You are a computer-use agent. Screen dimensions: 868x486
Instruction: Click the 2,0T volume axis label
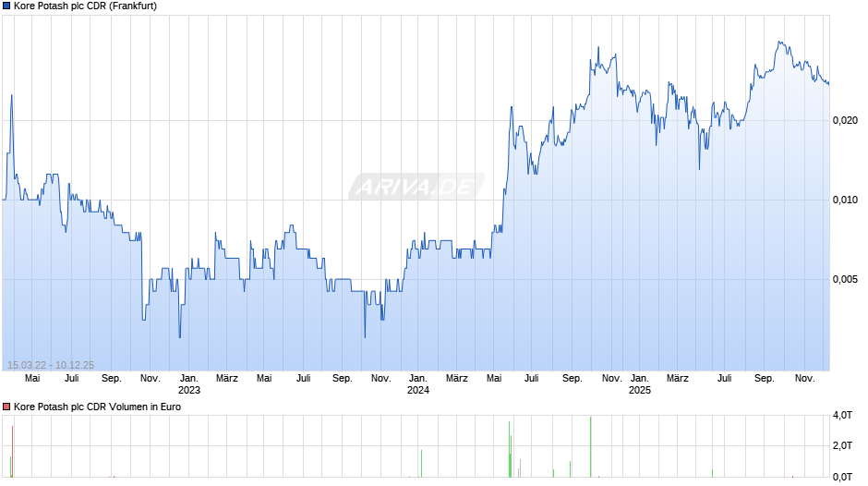[x=842, y=445]
